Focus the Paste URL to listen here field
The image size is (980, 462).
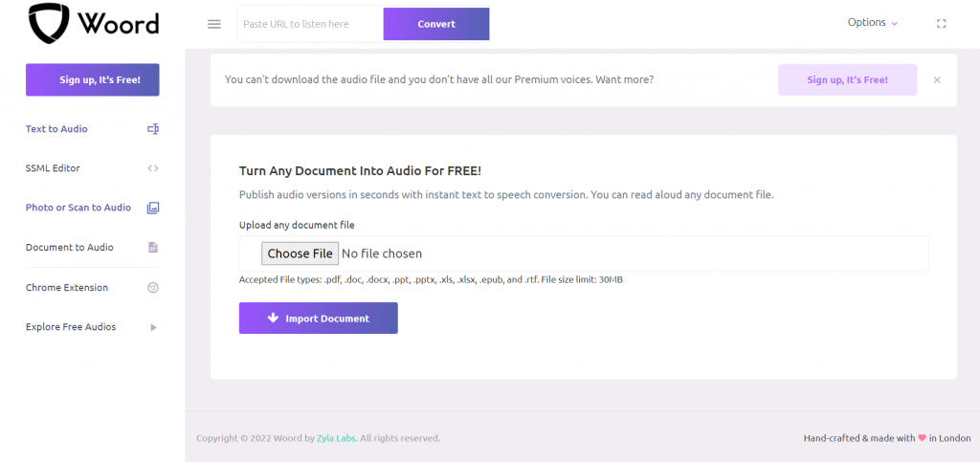pos(310,24)
